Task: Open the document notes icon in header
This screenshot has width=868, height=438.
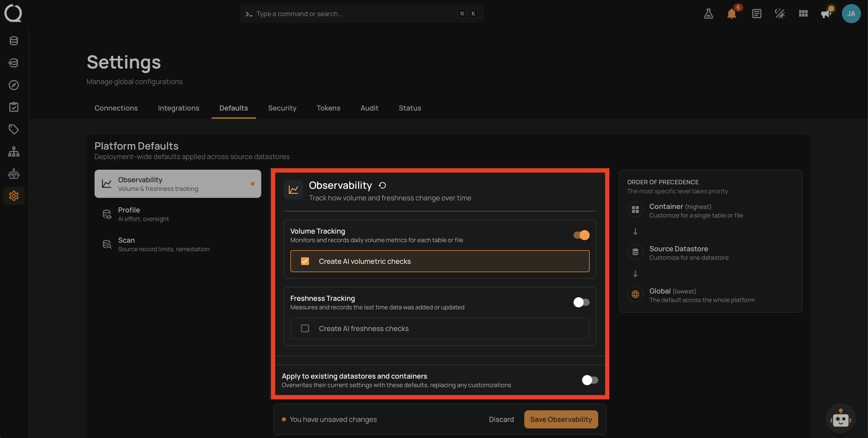Action: click(756, 14)
